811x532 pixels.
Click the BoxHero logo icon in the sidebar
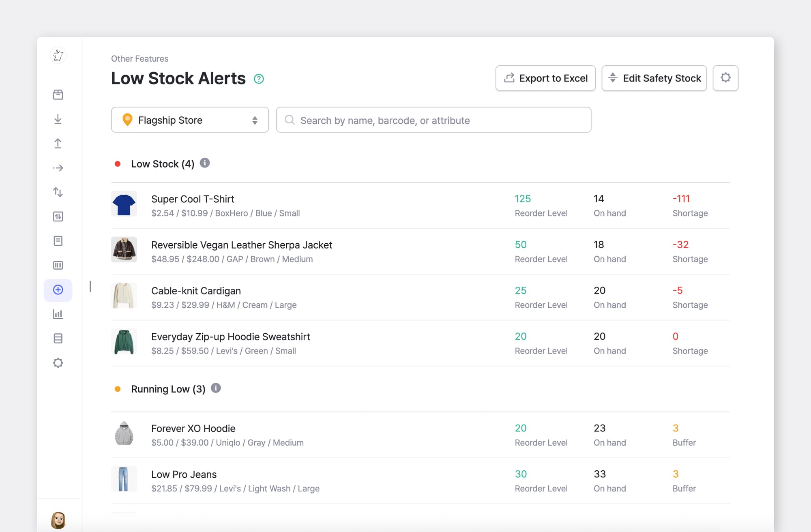pos(58,55)
